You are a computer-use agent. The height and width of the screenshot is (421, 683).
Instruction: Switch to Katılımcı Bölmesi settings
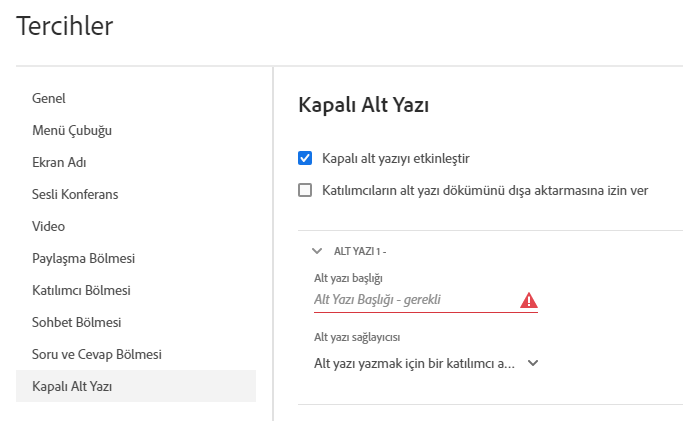(82, 290)
